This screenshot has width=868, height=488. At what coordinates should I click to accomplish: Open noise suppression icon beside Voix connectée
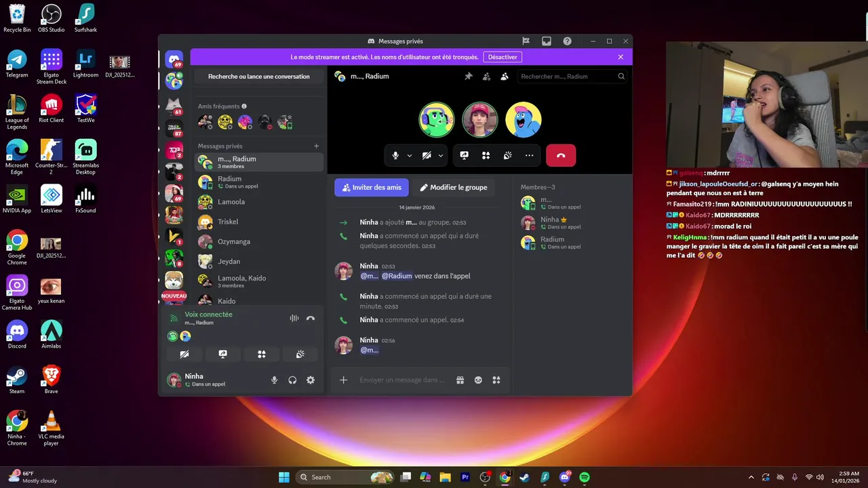pos(294,318)
